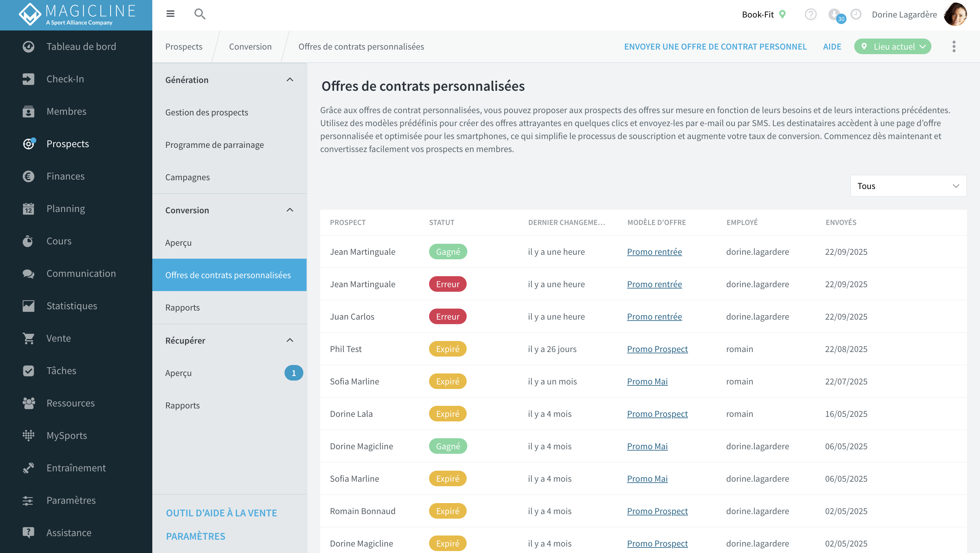Open Promo Prospect link for Dorine Lala
The height and width of the screenshot is (553, 980).
click(658, 414)
